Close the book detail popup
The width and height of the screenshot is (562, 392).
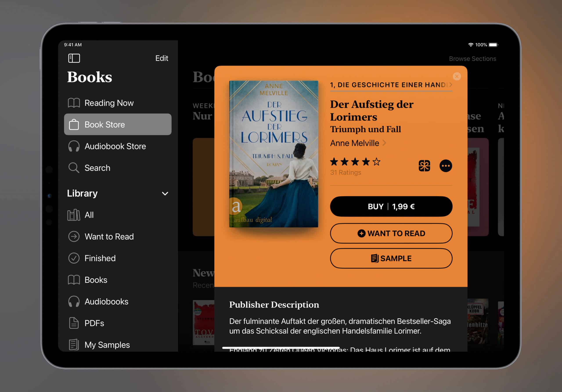(x=457, y=76)
